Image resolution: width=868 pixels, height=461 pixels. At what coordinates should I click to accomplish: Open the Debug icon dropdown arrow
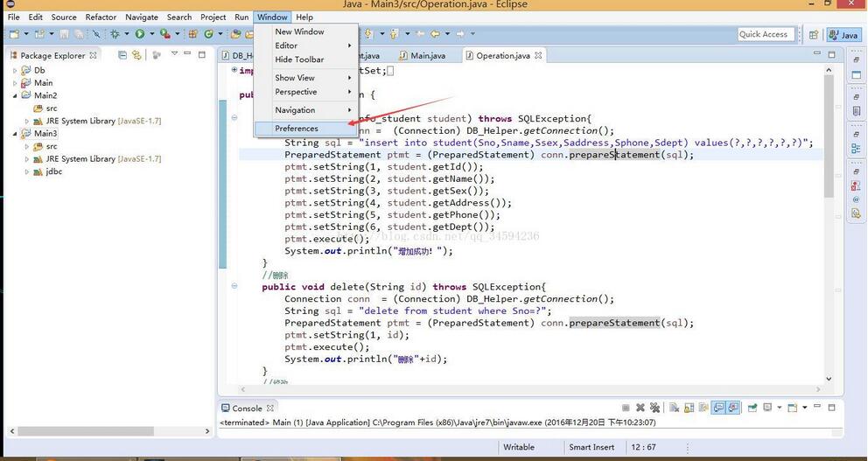pyautogui.click(x=127, y=34)
